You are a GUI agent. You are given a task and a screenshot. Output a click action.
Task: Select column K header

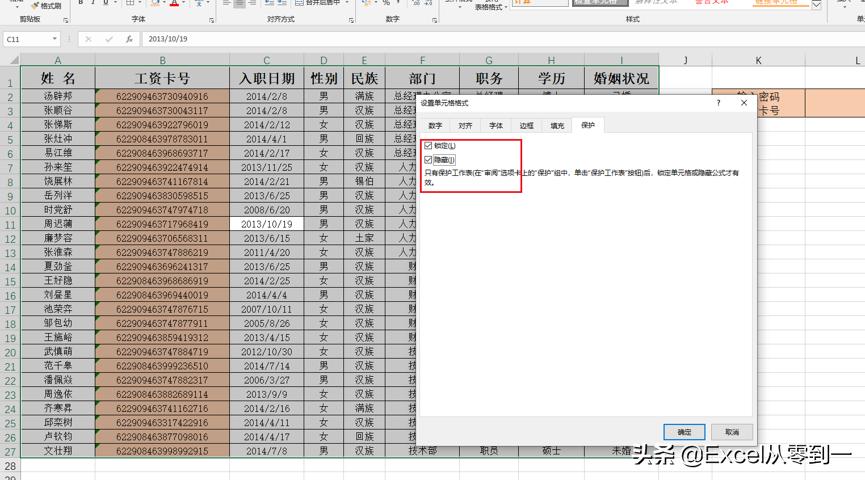pyautogui.click(x=759, y=60)
